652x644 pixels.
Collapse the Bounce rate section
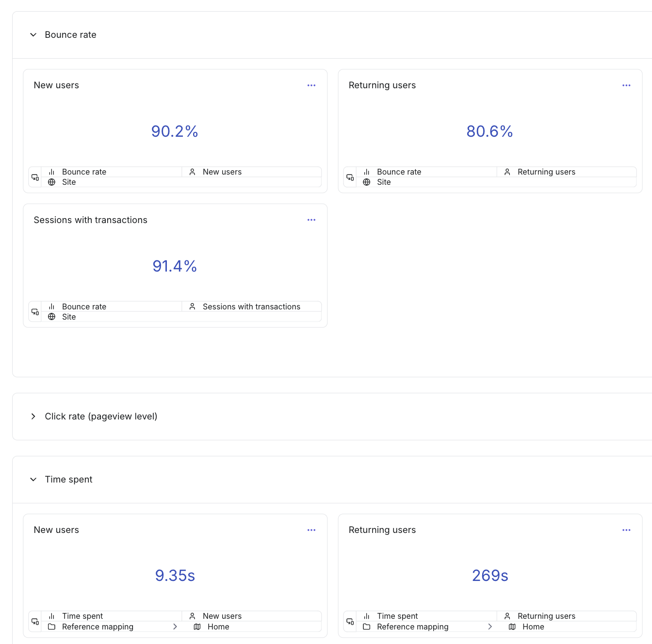click(33, 35)
